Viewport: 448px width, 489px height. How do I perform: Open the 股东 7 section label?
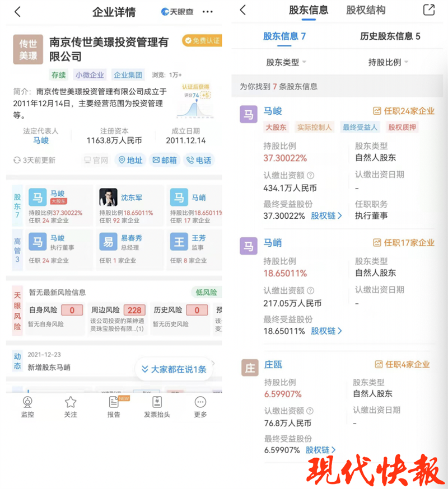pos(17,206)
